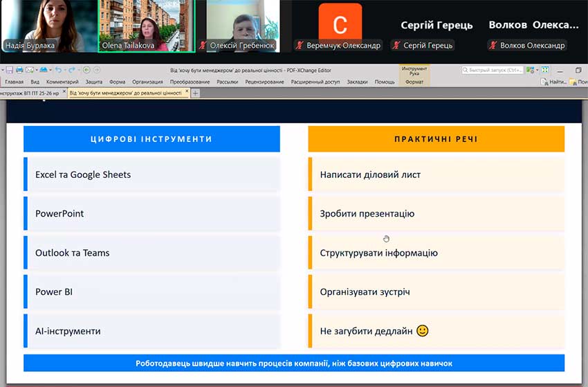Click muted mic icon beside Сергій Герець label
This screenshot has width=588, height=387.
(x=396, y=46)
